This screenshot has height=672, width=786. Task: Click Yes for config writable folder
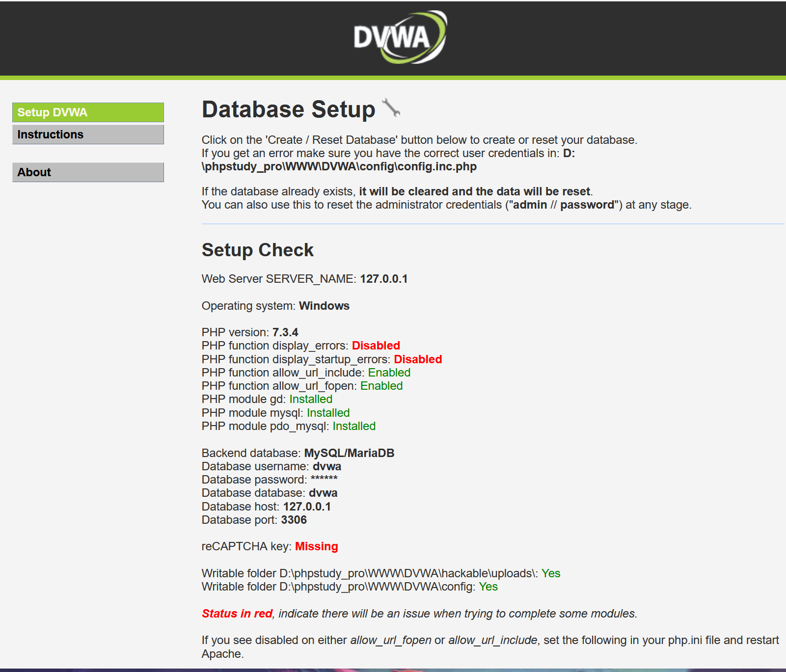(x=488, y=587)
